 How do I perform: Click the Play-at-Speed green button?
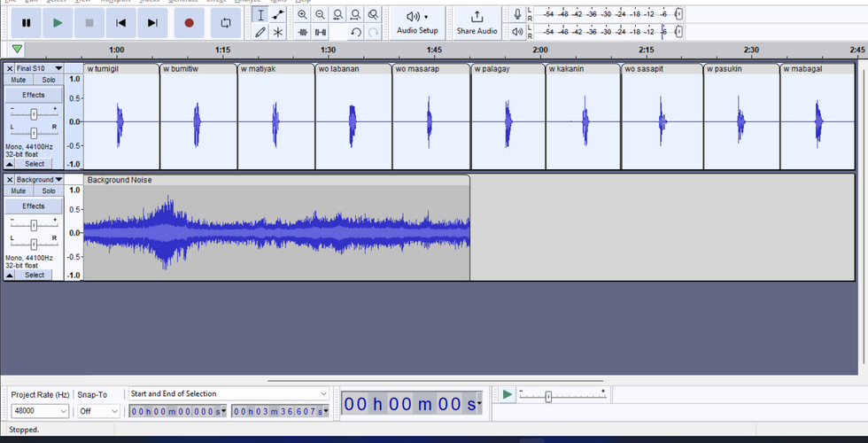pyautogui.click(x=507, y=395)
